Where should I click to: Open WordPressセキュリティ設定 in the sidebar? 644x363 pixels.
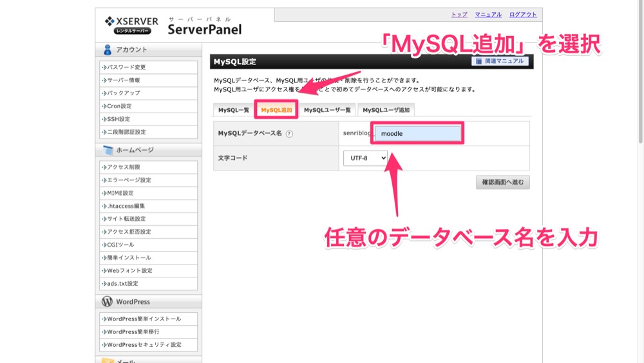(148, 344)
